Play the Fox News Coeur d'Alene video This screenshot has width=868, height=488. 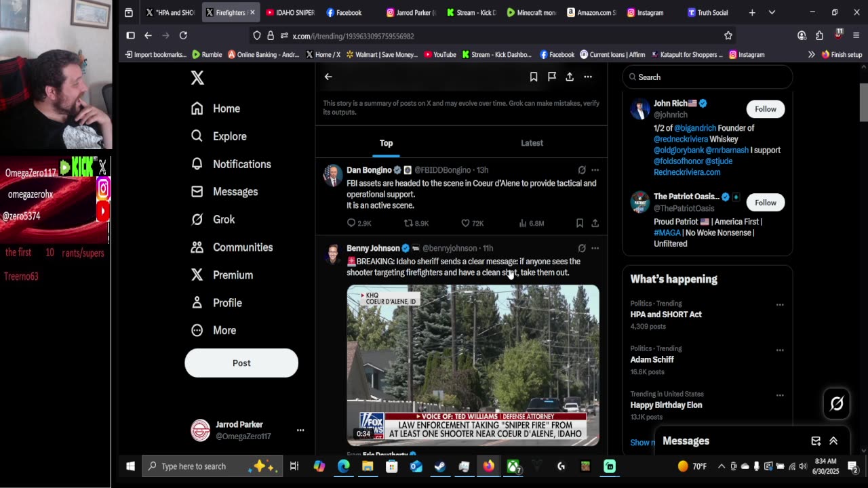pyautogui.click(x=473, y=365)
